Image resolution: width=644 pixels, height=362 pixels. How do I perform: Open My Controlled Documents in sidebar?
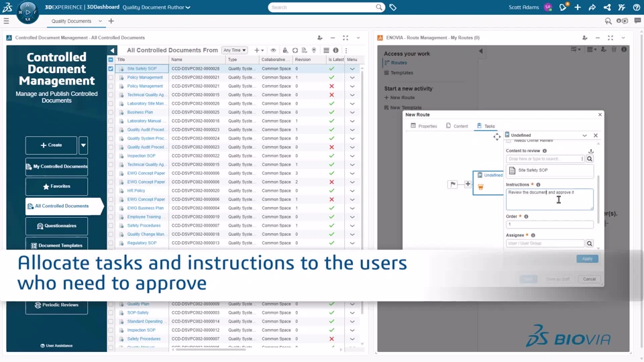pos(56,167)
